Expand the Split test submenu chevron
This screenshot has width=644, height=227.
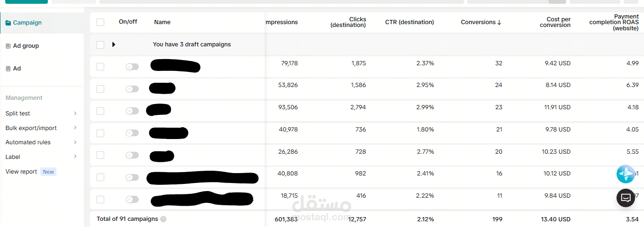tap(75, 113)
